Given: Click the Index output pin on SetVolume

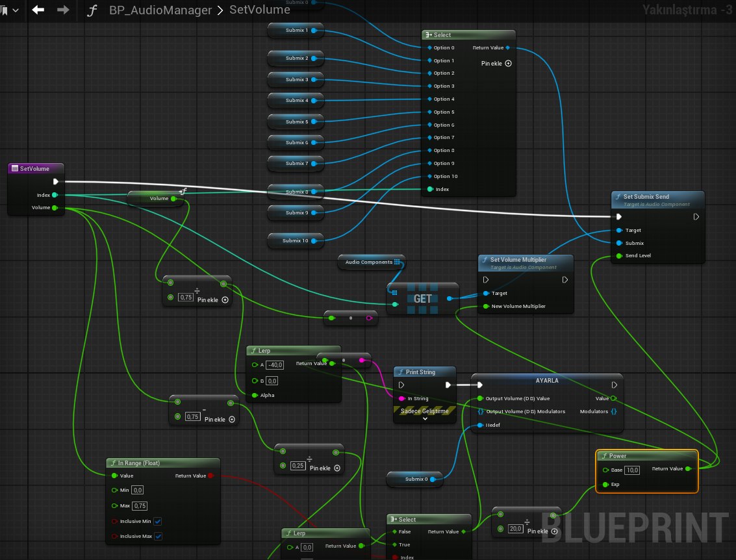Looking at the screenshot, I should click(x=55, y=196).
